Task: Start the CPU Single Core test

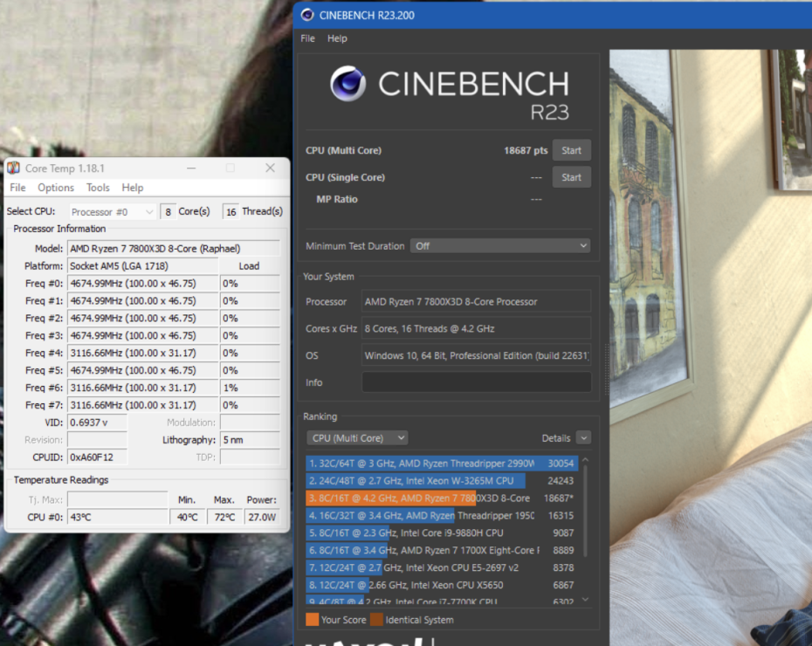Action: click(x=571, y=177)
